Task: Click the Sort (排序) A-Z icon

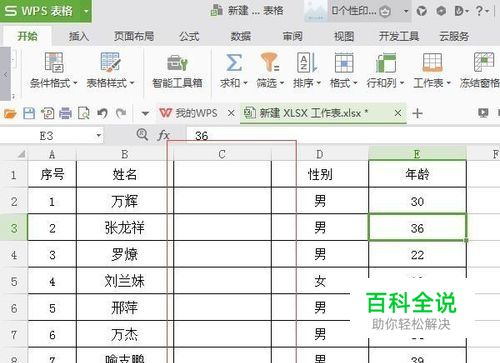Action: click(x=307, y=62)
